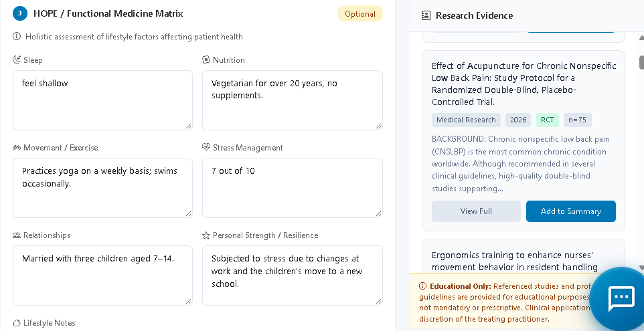Click the HOPE / Functional Medicine Matrix heading
This screenshot has width=644, height=331.
(108, 13)
